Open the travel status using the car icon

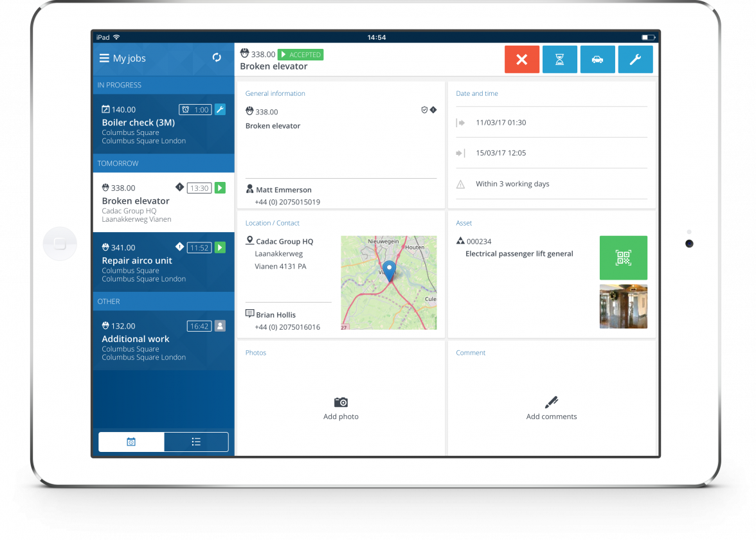597,59
